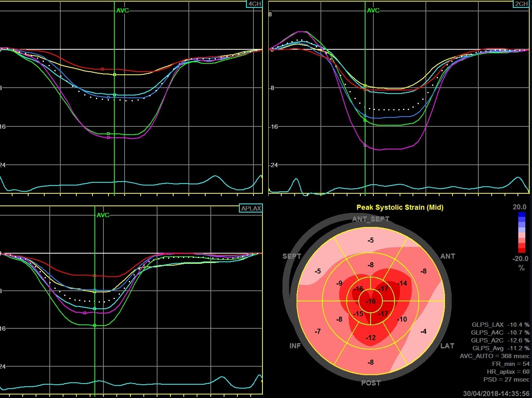Viewport: 532px width, 398px height.
Task: Select the basal lateral segment showing -4
Action: 423,331
